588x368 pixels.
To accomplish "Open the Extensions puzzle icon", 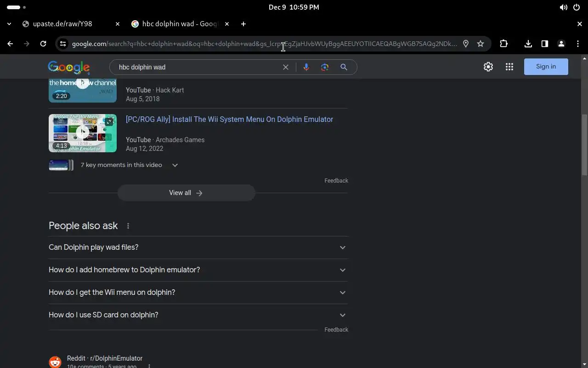I will point(504,44).
